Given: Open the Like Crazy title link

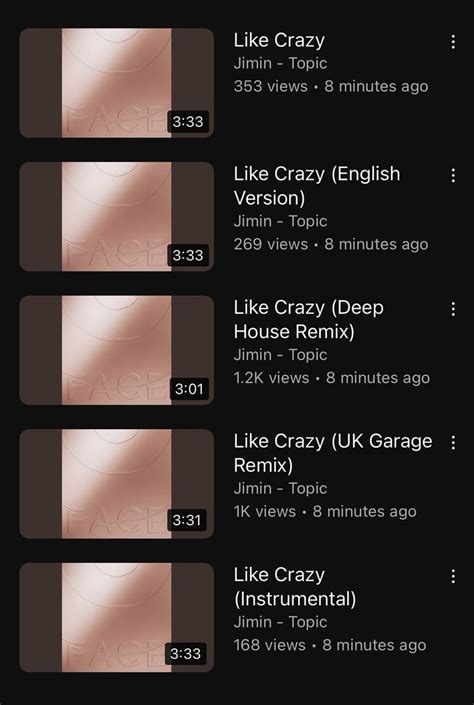Looking at the screenshot, I should [279, 40].
